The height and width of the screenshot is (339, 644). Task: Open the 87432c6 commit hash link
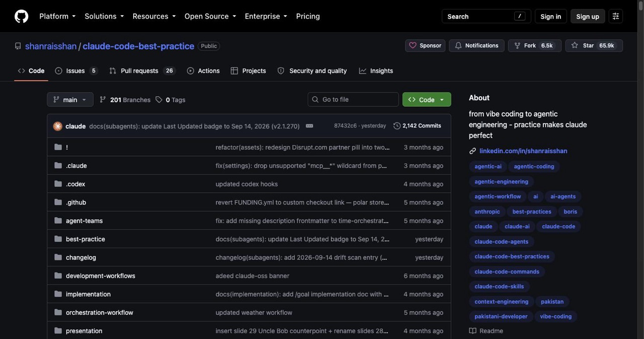coord(345,126)
